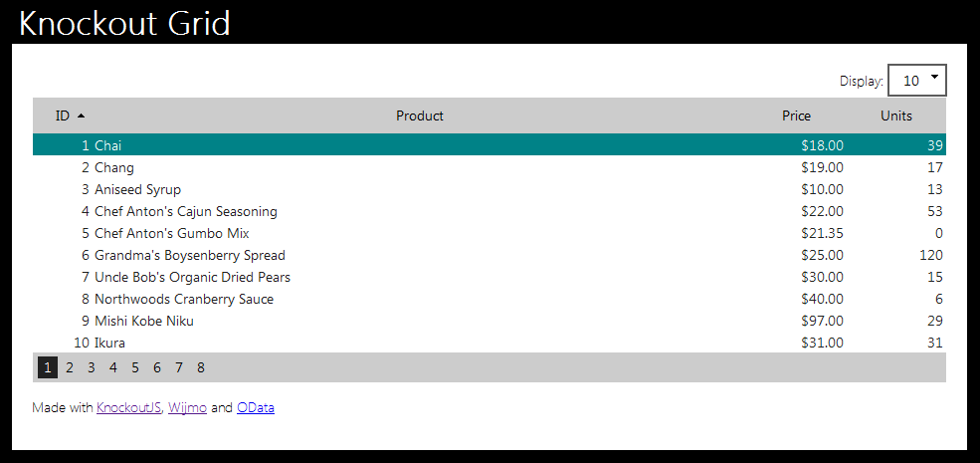Select the Ikura row
Screen dimensions: 980x463
coord(490,343)
